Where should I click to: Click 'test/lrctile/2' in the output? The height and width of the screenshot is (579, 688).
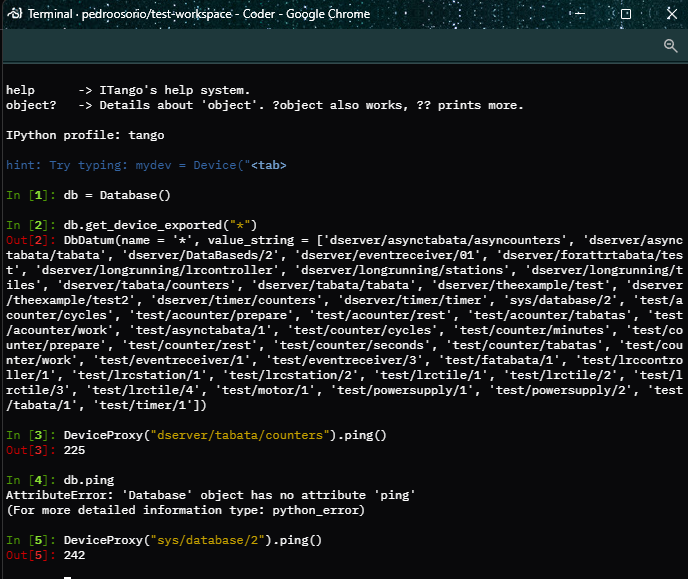coord(560,375)
